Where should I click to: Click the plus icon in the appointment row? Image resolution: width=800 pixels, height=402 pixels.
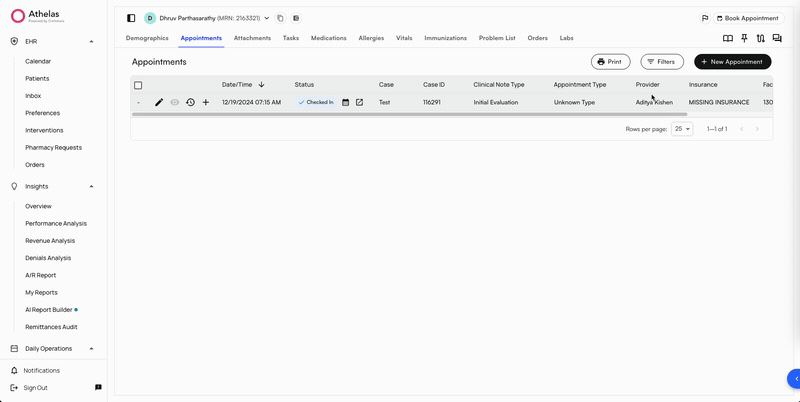click(x=206, y=103)
